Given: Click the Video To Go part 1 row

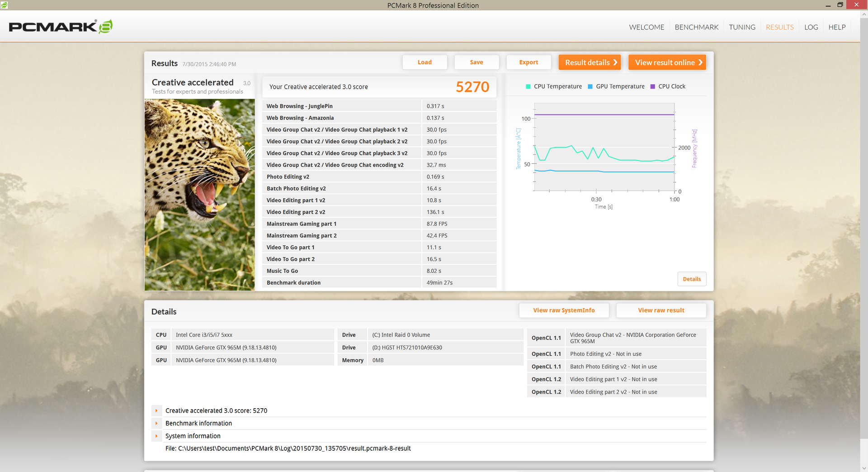Looking at the screenshot, I should pos(379,247).
